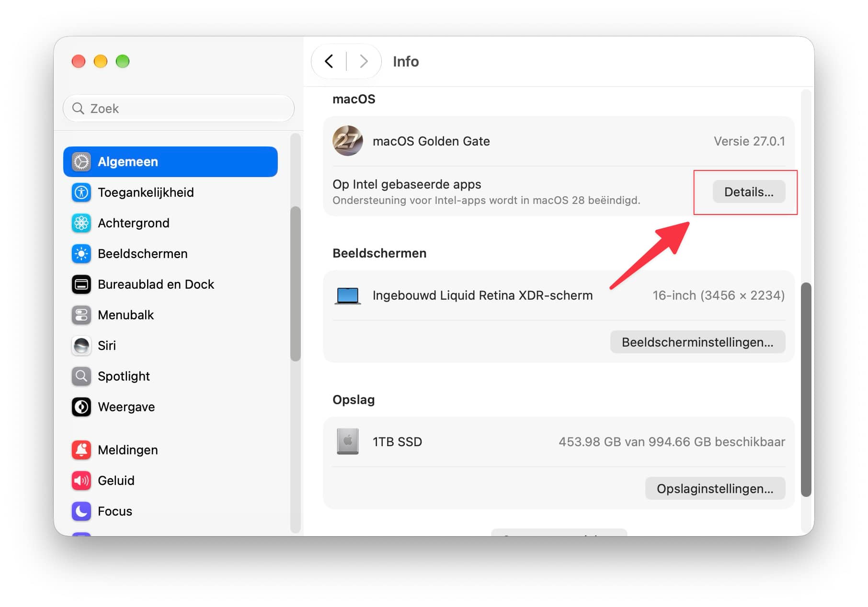The image size is (868, 607).
Task: Click the Menubalk icon in sidebar
Action: pyautogui.click(x=81, y=315)
